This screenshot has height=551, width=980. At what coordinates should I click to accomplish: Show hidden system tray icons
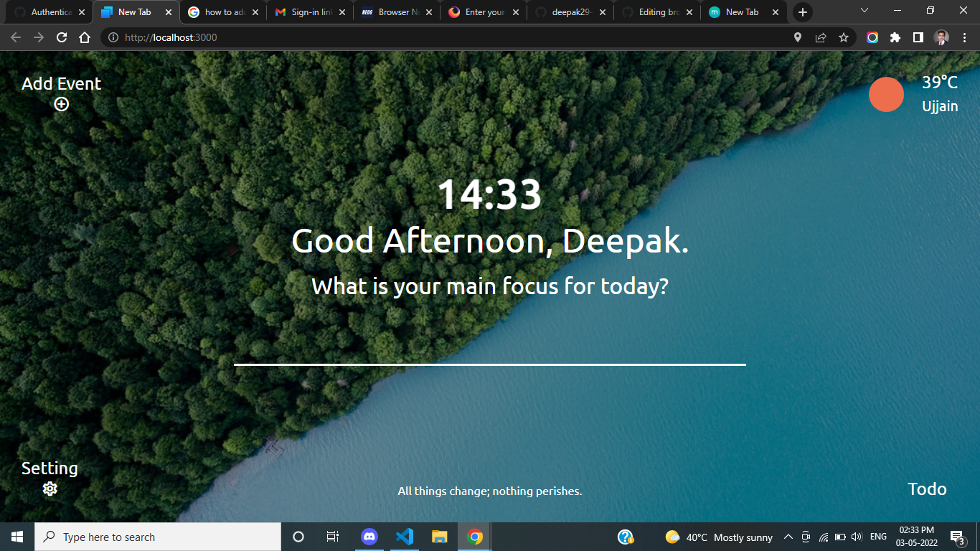click(788, 537)
